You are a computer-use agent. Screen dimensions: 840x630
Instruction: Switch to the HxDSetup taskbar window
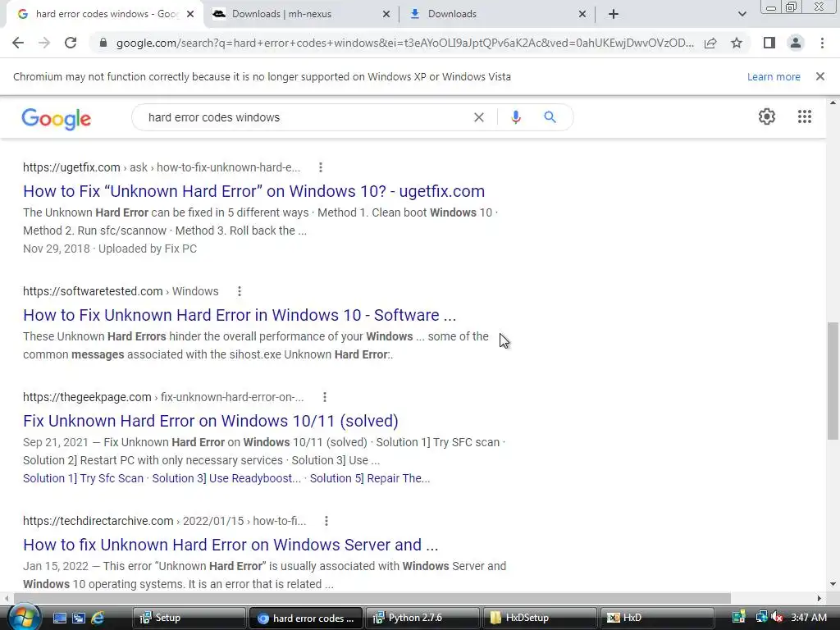(x=539, y=618)
